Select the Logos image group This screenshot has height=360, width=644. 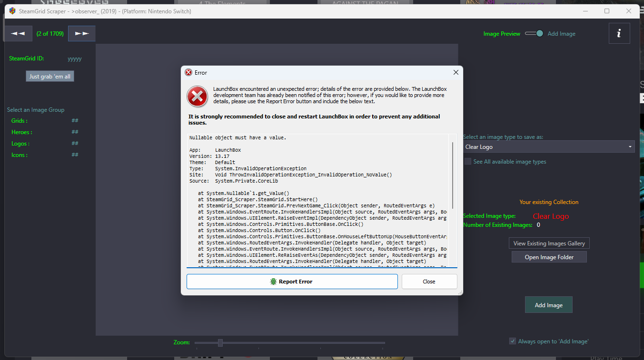[20, 144]
